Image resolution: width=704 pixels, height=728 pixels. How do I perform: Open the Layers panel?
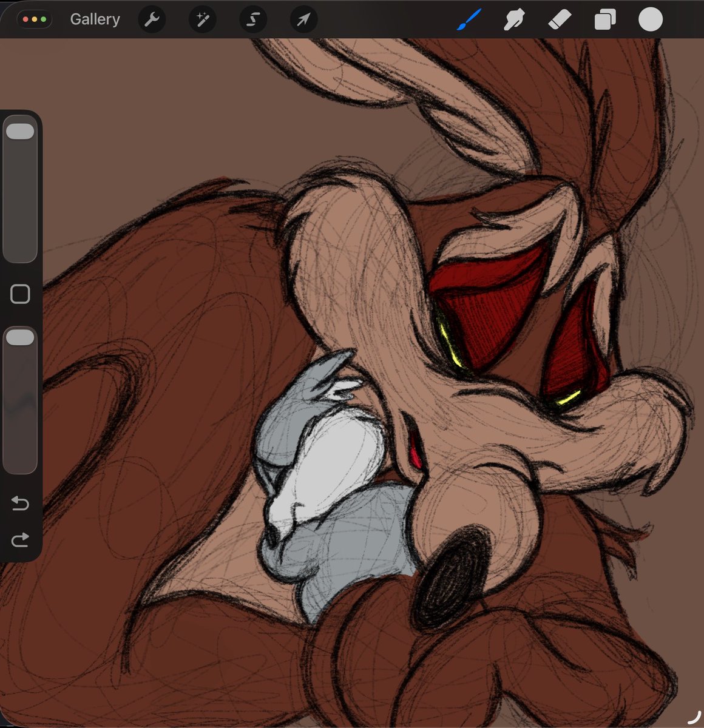604,19
